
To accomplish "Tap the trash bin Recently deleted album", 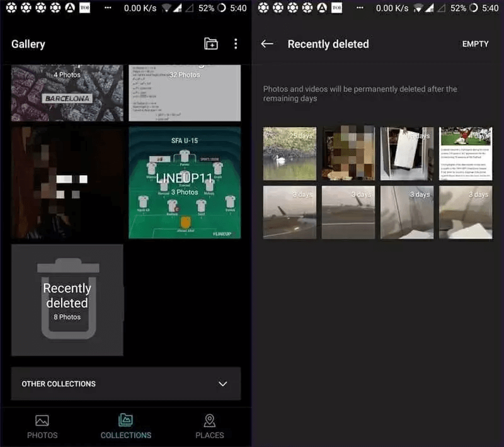I will click(67, 300).
